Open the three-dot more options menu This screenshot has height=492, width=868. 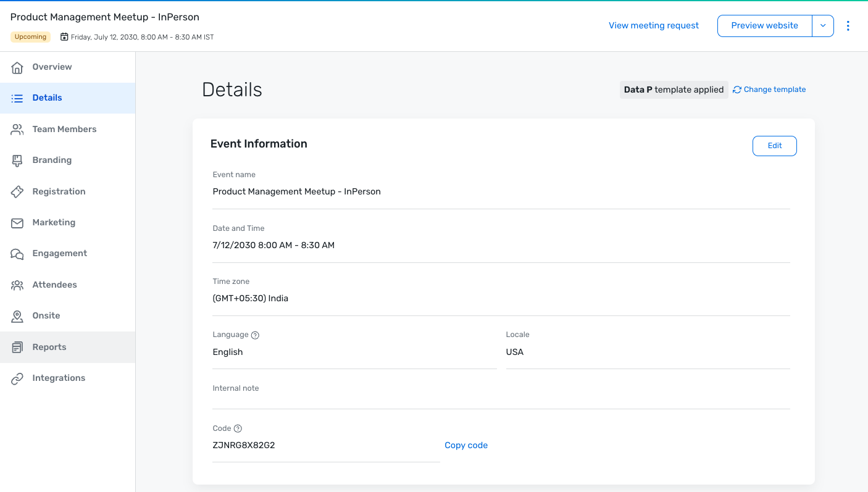pyautogui.click(x=848, y=26)
